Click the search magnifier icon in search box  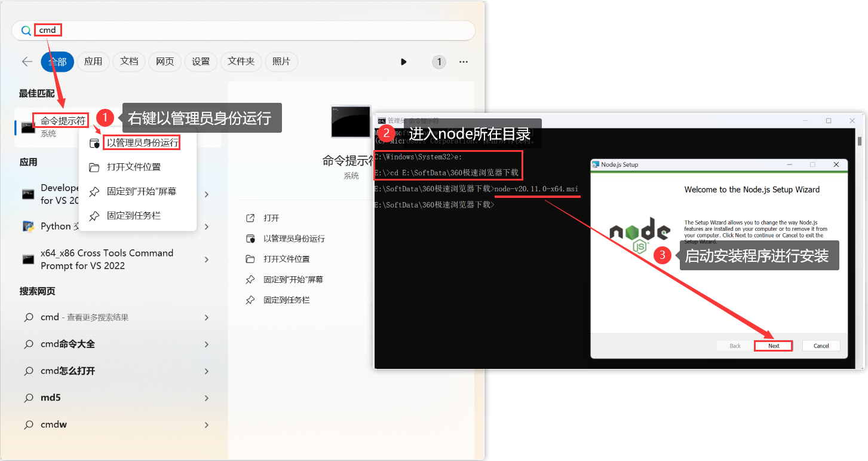(x=26, y=30)
